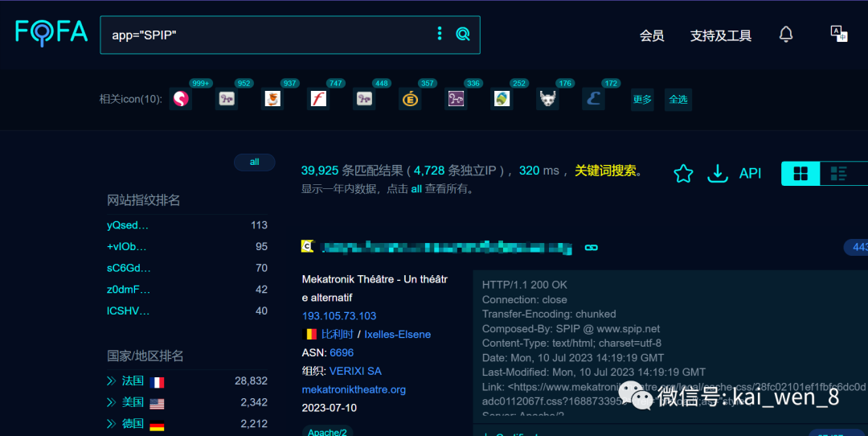The width and height of the screenshot is (868, 436).
Task: Open the search options three-dot menu
Action: pos(440,34)
